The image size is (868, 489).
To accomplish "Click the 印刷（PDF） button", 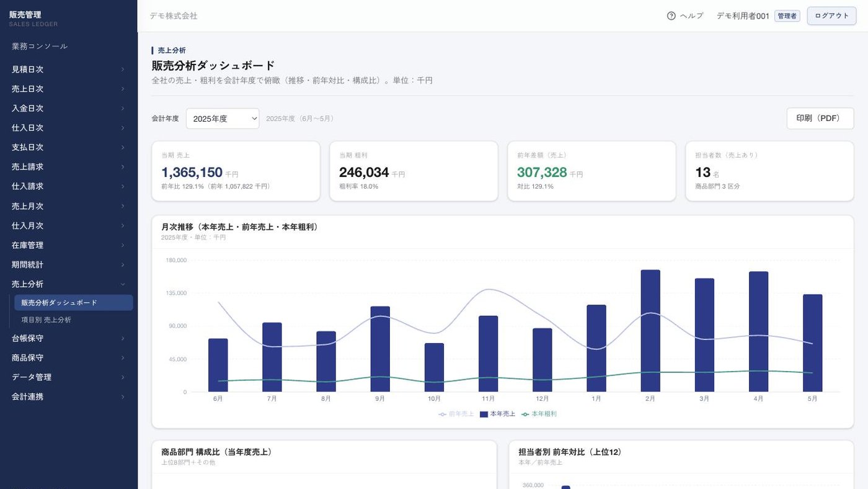I will 820,118.
